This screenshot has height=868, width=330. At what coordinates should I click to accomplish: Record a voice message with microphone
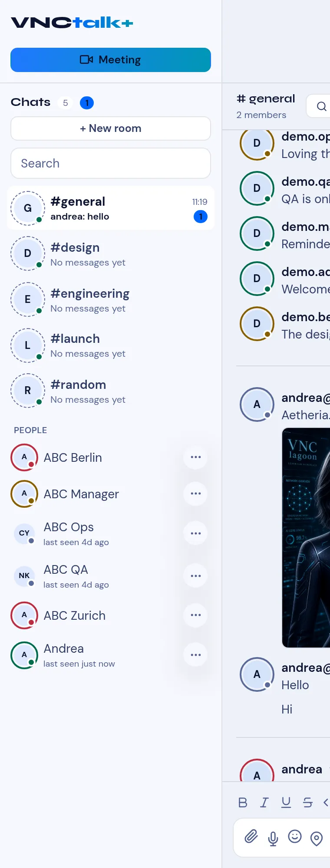[273, 838]
